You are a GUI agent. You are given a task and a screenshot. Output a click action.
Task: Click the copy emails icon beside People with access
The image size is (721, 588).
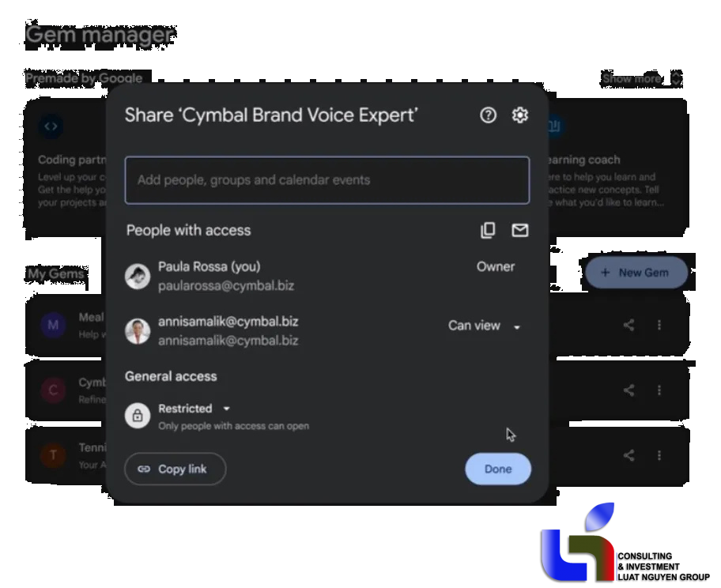click(x=488, y=230)
